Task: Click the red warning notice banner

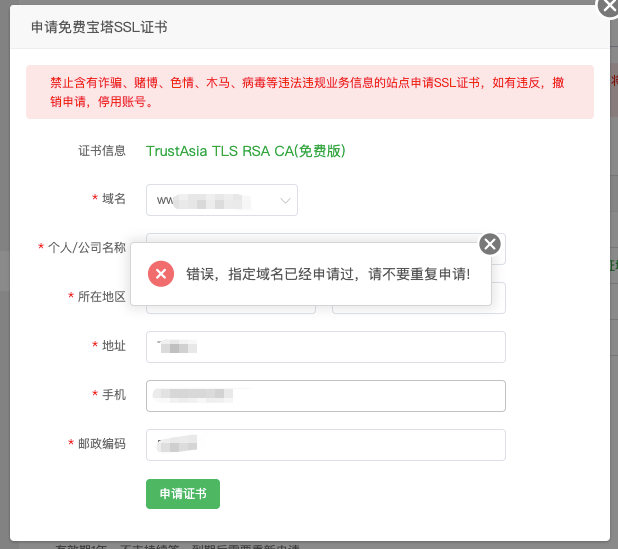Action: [x=309, y=92]
